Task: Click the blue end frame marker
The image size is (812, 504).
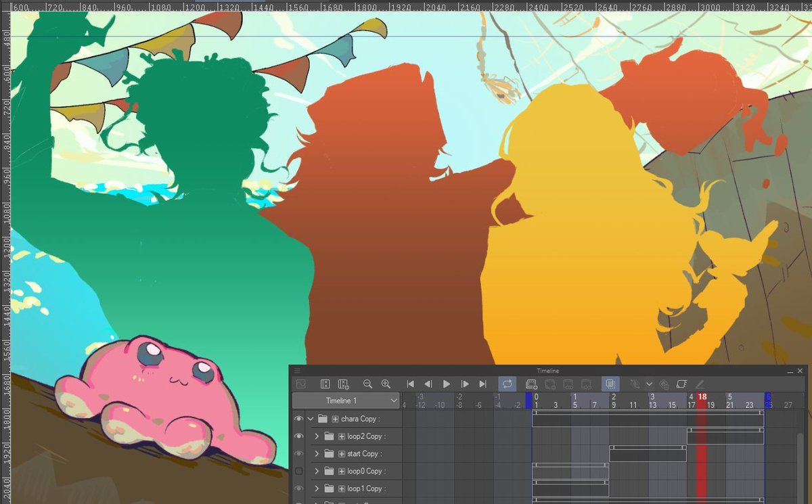Action: pyautogui.click(x=768, y=400)
